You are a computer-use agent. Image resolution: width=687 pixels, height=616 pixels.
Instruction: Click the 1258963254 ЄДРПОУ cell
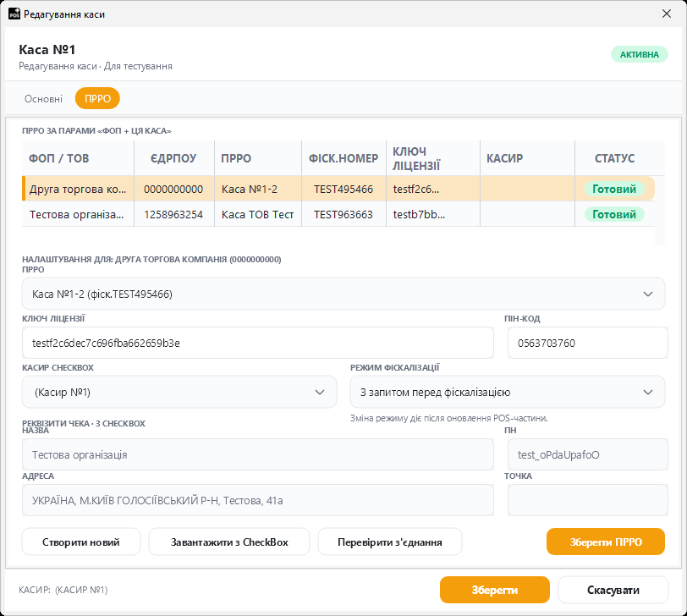pos(174,215)
